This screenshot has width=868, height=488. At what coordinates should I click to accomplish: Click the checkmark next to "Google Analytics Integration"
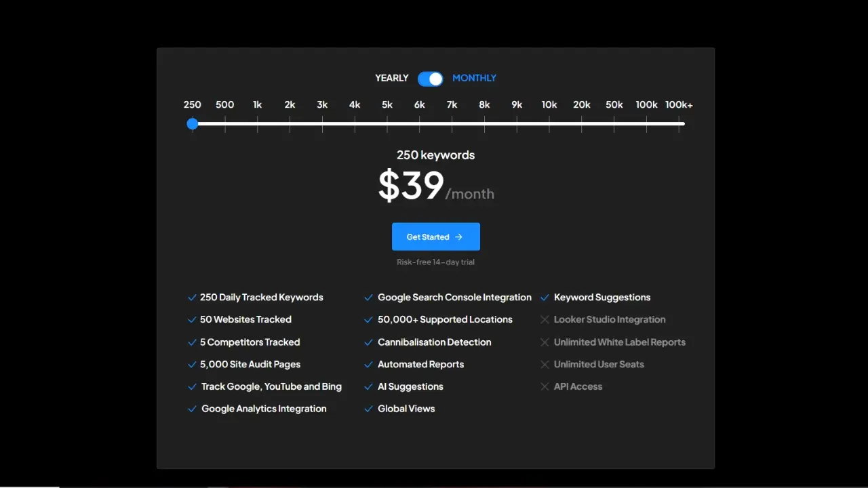[192, 409]
